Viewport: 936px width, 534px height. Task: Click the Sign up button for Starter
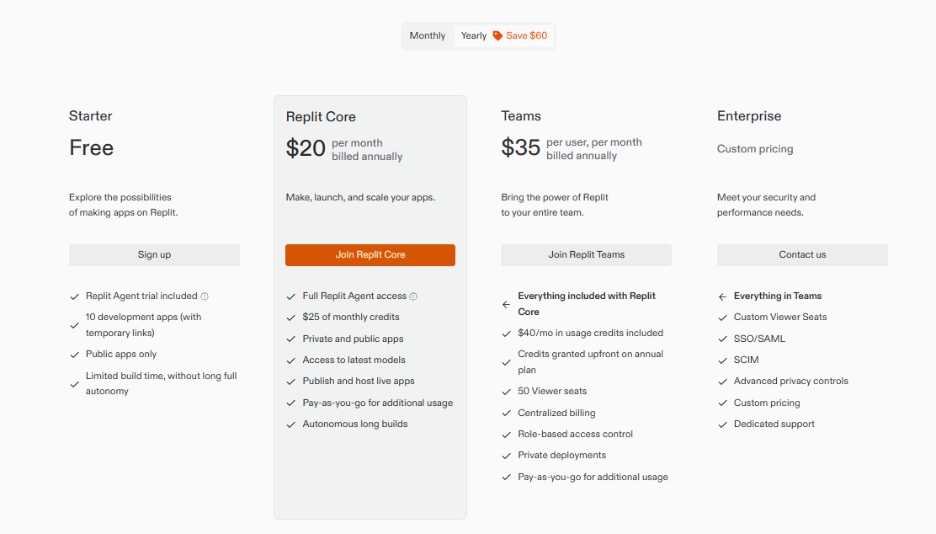[154, 255]
